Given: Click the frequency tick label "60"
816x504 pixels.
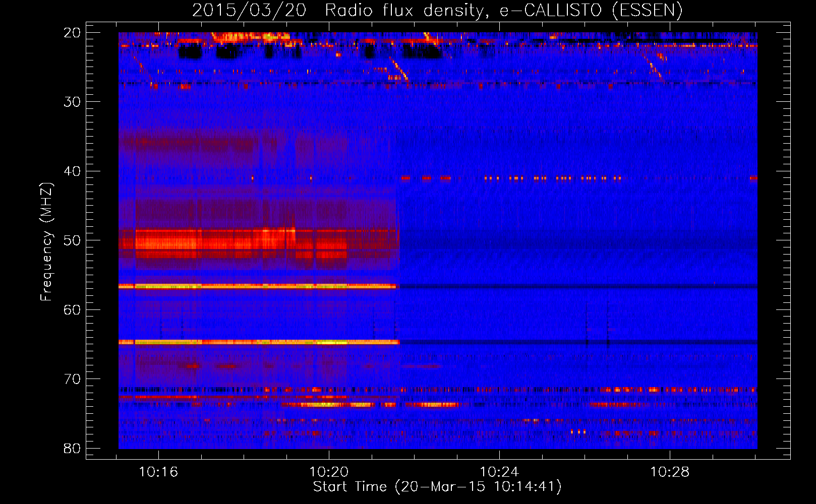Looking at the screenshot, I should point(72,309).
